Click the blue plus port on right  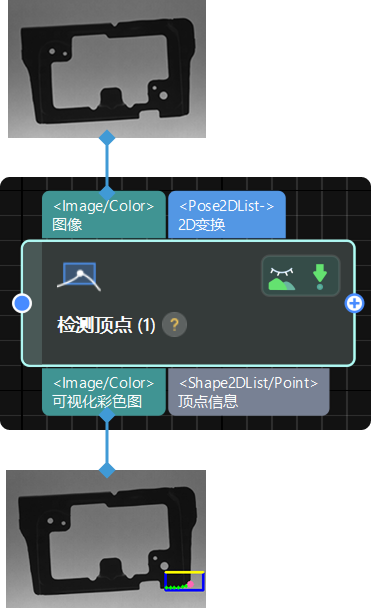(354, 303)
